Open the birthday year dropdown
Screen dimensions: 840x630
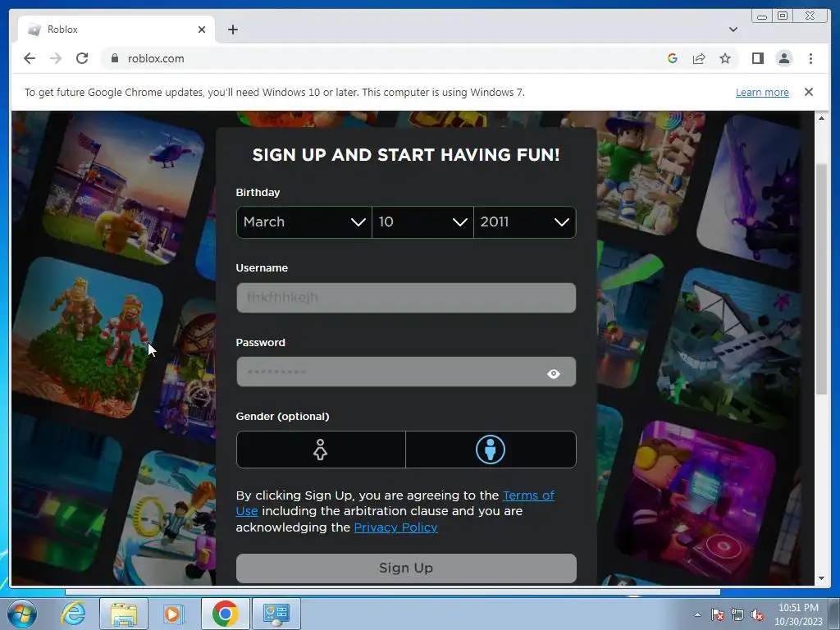[x=524, y=221]
